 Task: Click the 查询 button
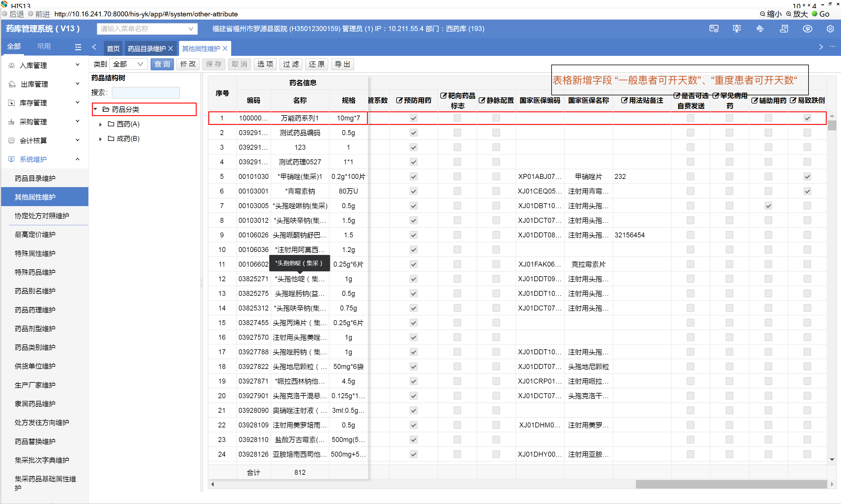pos(162,64)
